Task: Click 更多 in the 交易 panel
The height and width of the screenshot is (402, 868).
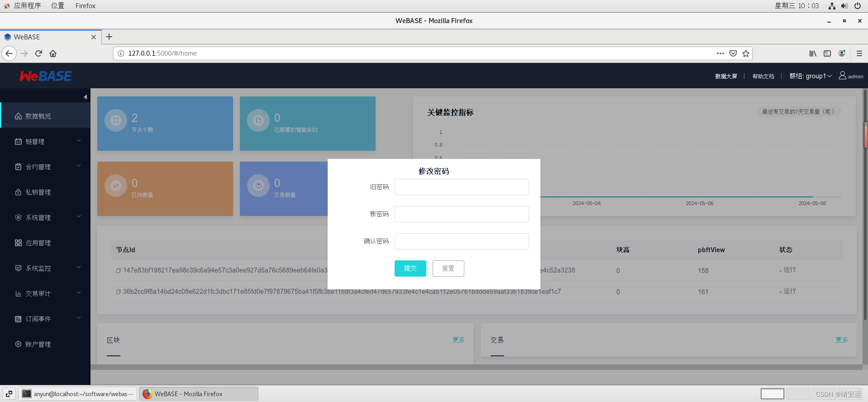Action: [x=842, y=340]
